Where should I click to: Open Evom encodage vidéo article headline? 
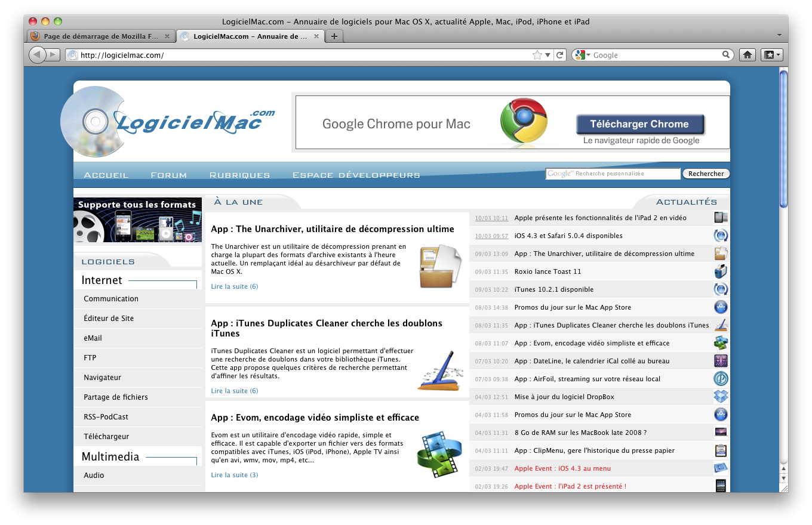pyautogui.click(x=315, y=418)
